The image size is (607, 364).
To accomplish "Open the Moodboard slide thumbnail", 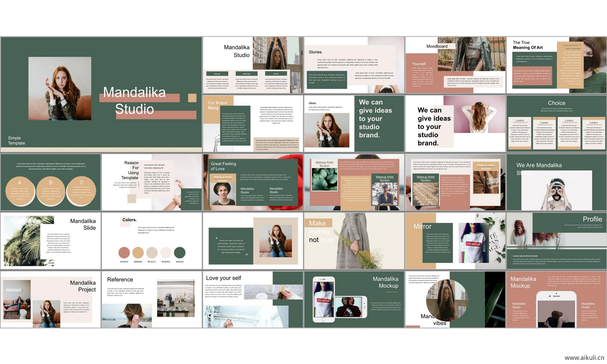I will pos(455,65).
